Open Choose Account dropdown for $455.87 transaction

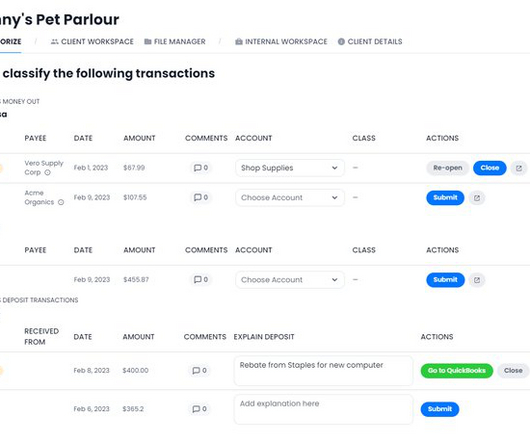coord(290,280)
